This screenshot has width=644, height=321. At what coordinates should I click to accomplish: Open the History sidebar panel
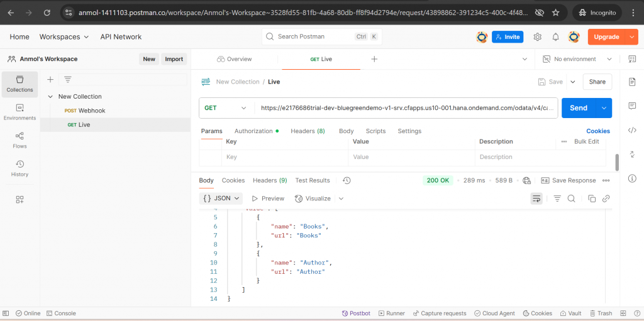coord(19,169)
